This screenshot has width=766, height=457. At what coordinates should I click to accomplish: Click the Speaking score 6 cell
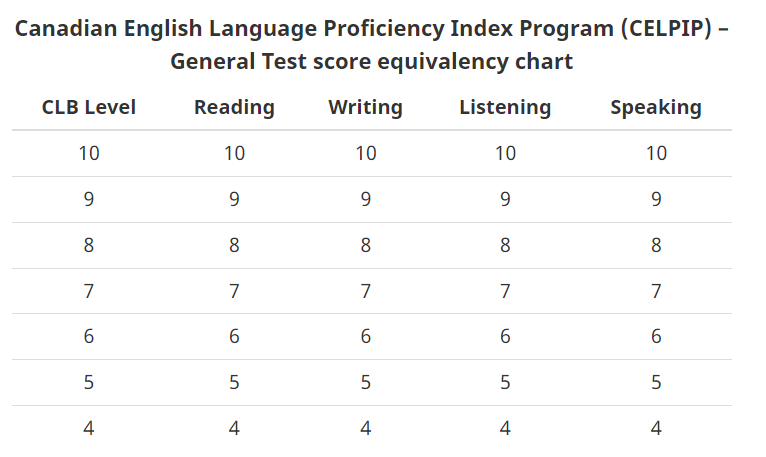[656, 337]
